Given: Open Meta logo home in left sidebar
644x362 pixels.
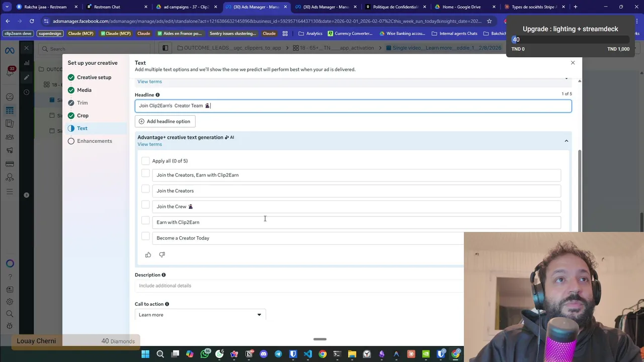Looking at the screenshot, I should point(10,51).
